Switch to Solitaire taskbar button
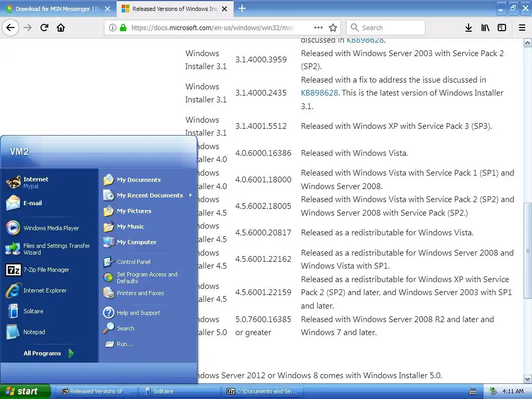532x399 pixels. pos(179,391)
